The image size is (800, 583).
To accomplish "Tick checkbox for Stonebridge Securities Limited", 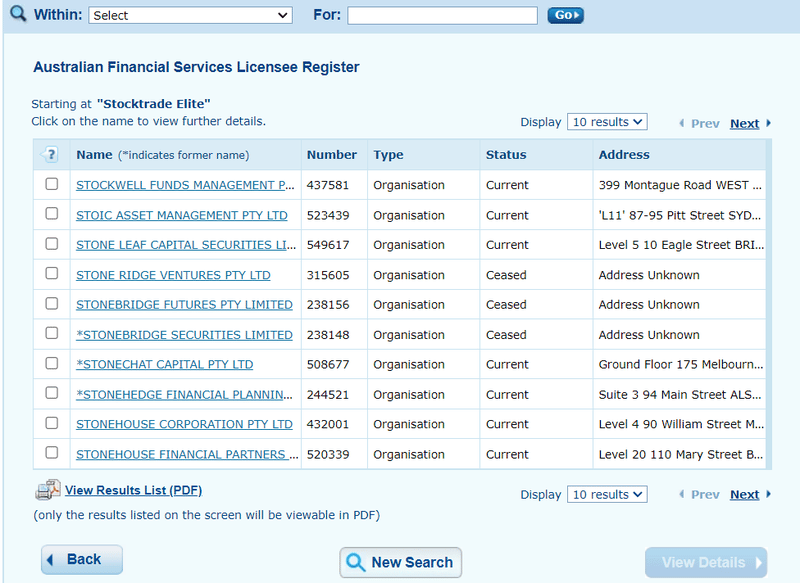I will [52, 333].
